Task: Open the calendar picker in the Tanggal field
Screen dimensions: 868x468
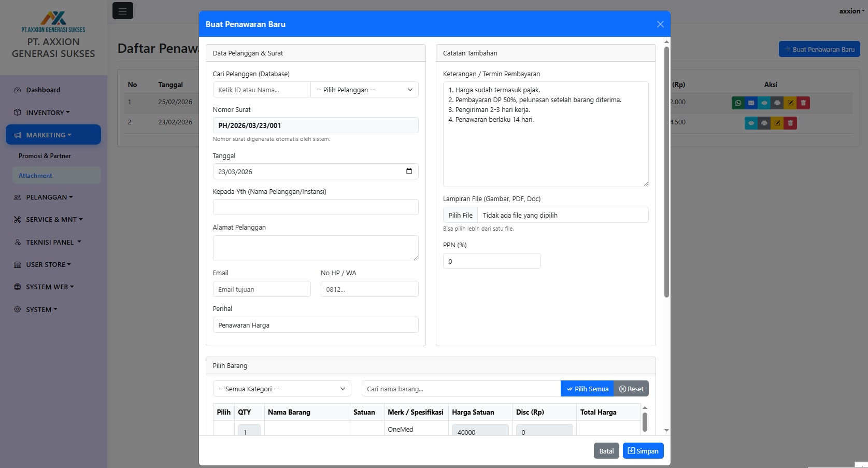Action: click(409, 172)
